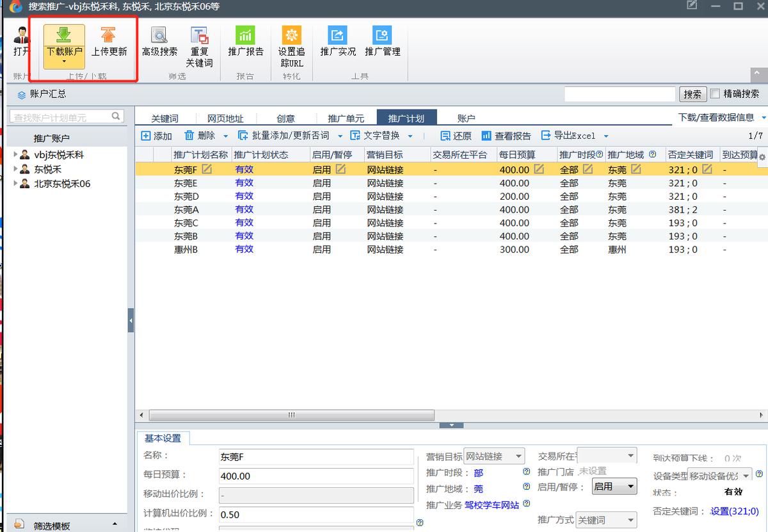The image size is (768, 532).
Task: Open the 推广实况 tool
Action: click(337, 36)
